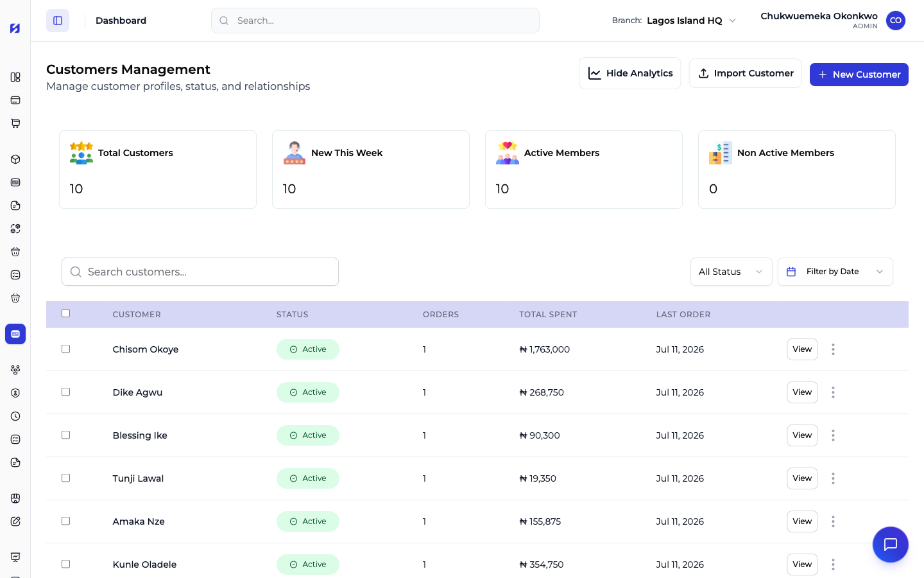Focus the Search customers field
Screen dimensions: 924x578
tap(200, 272)
